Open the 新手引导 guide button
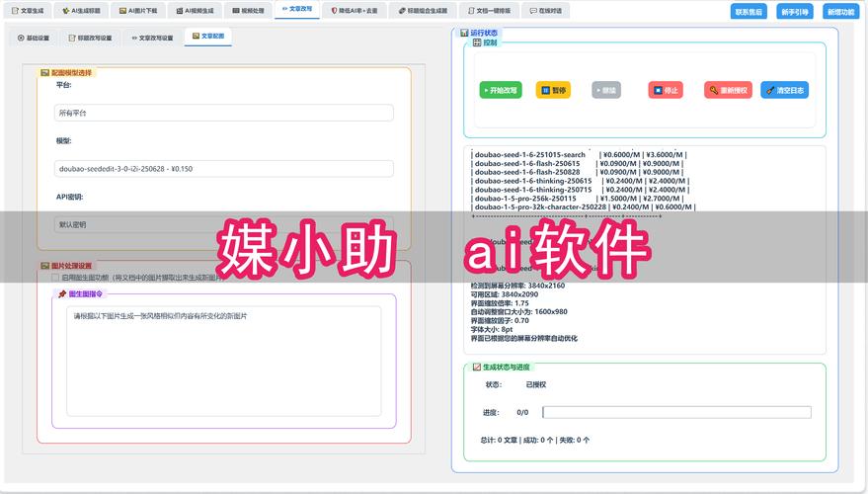Viewport: 868px width, 494px height. (795, 12)
